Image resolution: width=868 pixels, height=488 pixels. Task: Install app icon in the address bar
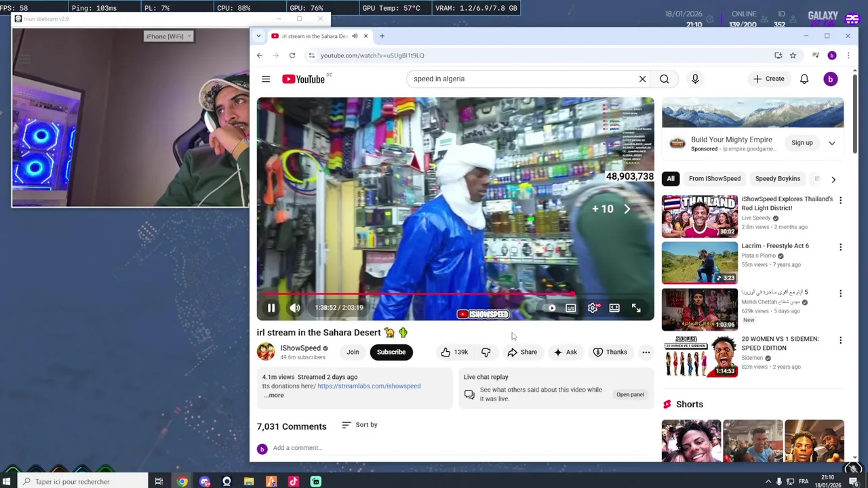tap(778, 56)
